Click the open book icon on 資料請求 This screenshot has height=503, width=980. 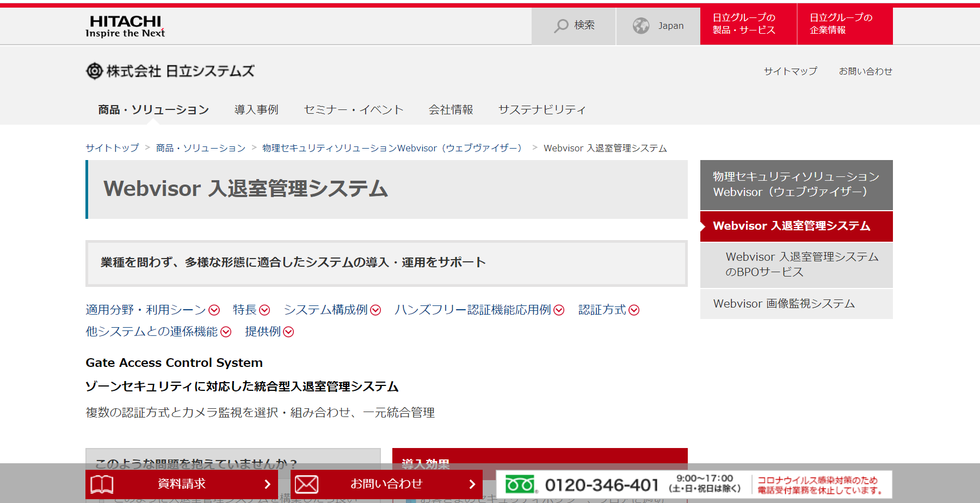tap(102, 484)
